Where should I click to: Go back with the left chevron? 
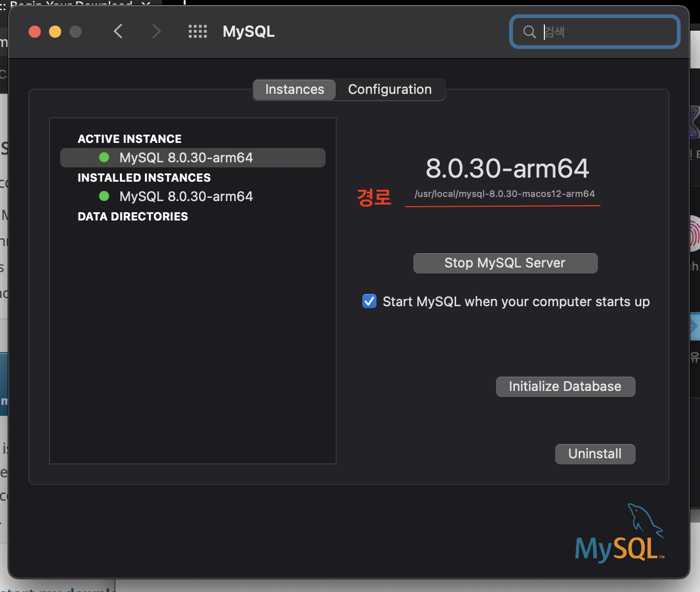point(118,32)
